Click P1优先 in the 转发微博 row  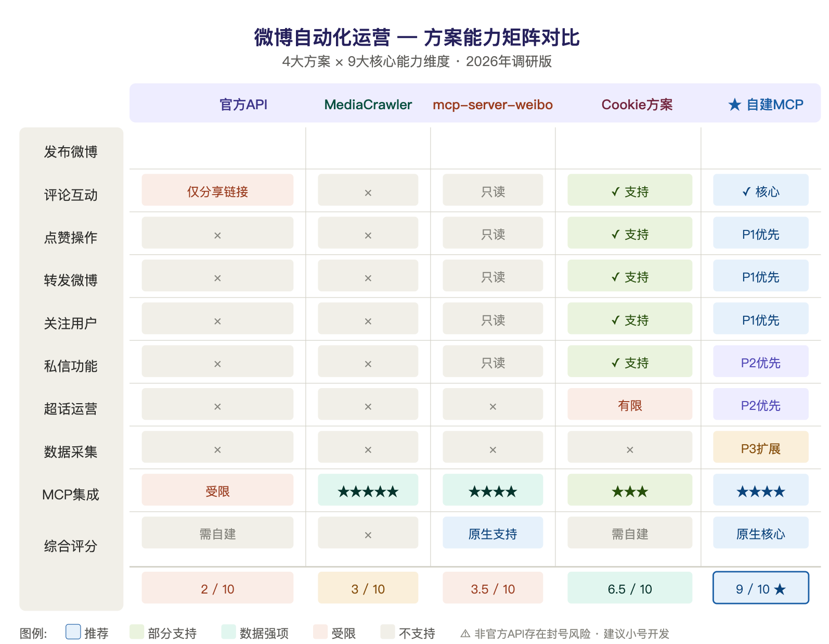pyautogui.click(x=761, y=276)
